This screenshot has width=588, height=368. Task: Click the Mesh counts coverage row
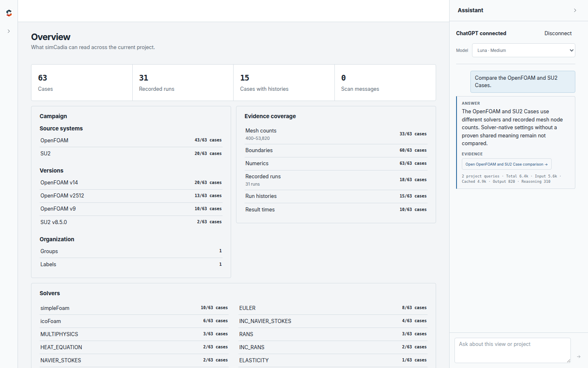[x=336, y=134]
